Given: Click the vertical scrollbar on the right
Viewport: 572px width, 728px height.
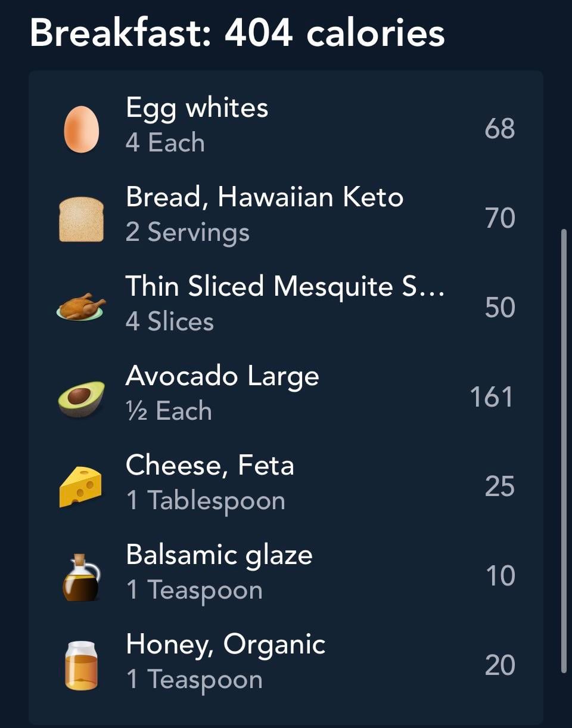Looking at the screenshot, I should 564,450.
